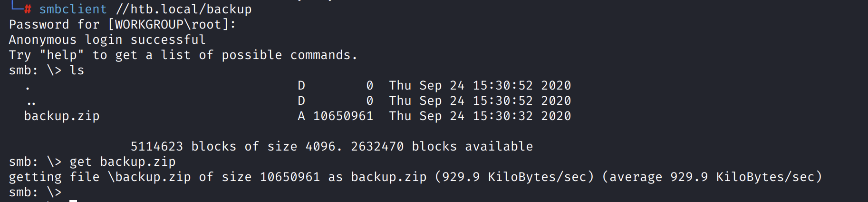868x202 pixels.
Task: Click backup.zip in the directory listing
Action: tap(62, 116)
